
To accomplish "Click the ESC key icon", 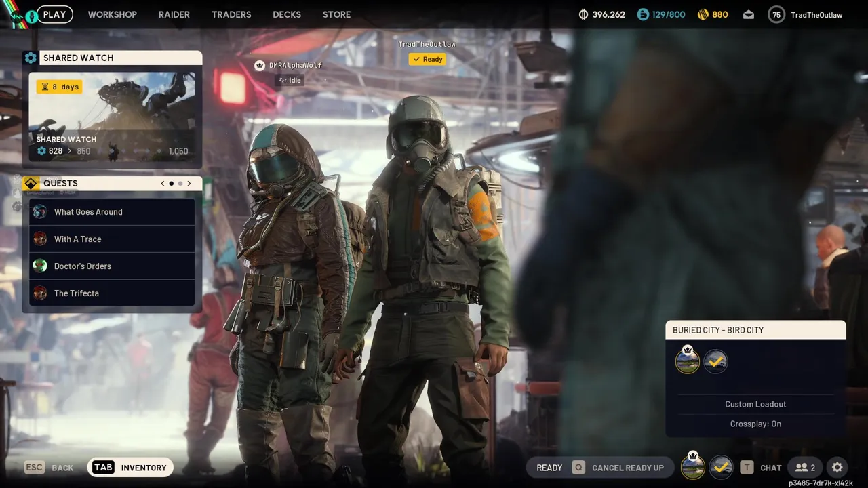I will (35, 467).
